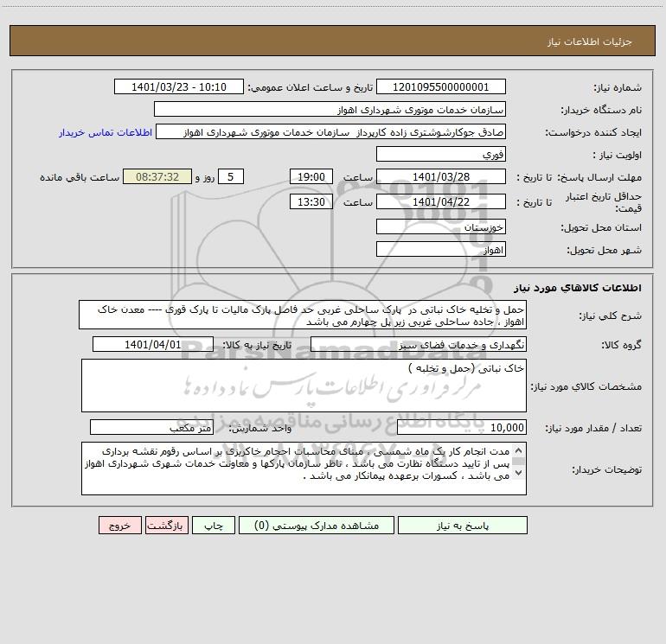Click label 'نام دستگاه خریدار:'
This screenshot has width=666, height=644.
click(601, 111)
